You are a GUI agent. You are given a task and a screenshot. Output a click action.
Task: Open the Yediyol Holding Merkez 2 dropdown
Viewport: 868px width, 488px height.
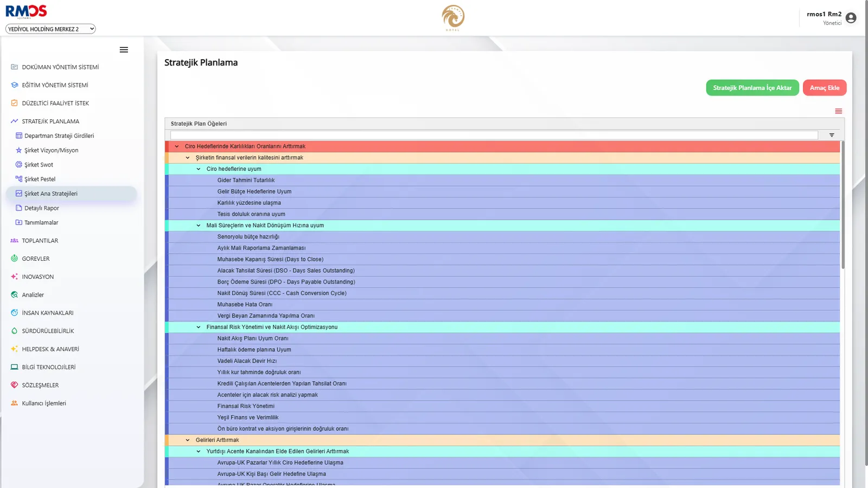tap(50, 29)
